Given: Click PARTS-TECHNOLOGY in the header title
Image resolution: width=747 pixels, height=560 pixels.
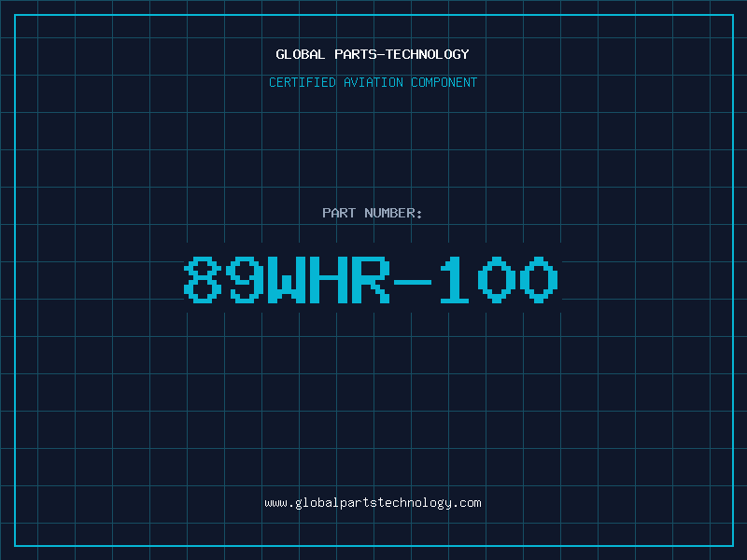Looking at the screenshot, I should click(402, 54).
